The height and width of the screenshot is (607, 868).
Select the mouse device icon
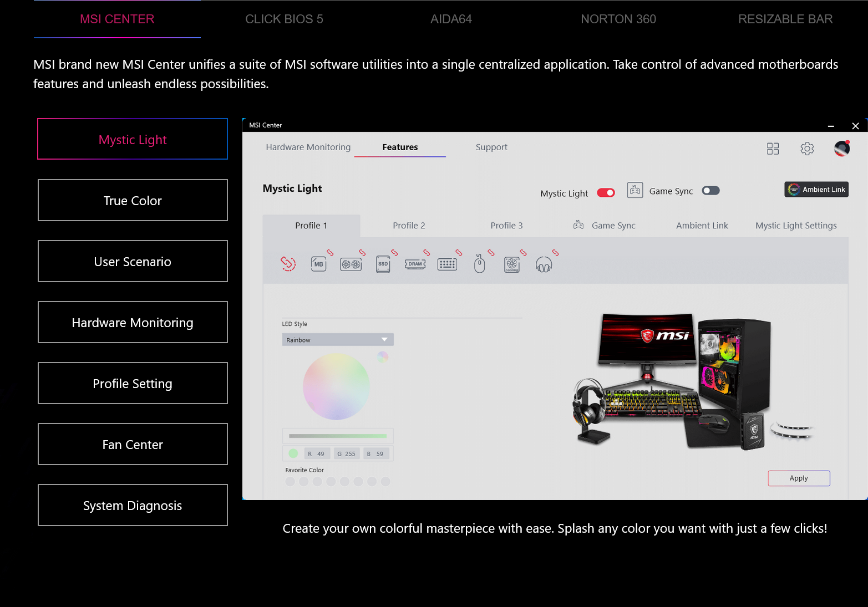click(480, 264)
